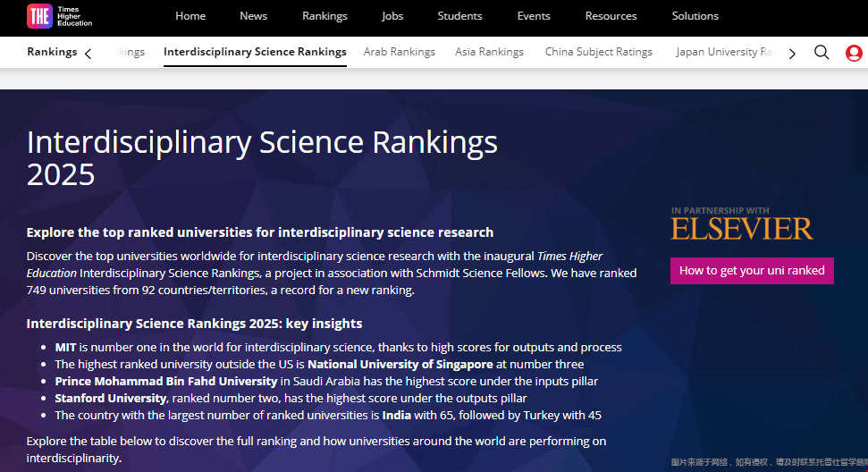Screen dimensions: 868x472
Task: Open the Jobs menu item
Action: [392, 16]
